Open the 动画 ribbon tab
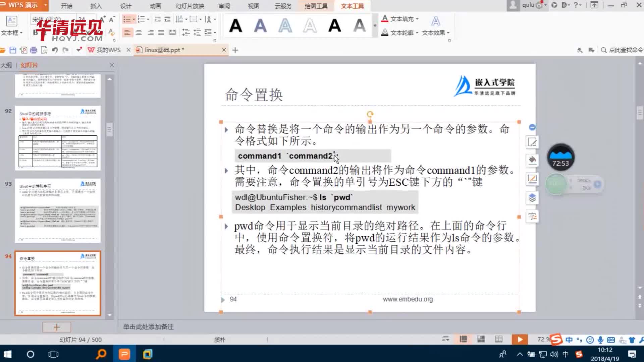Image resolution: width=644 pixels, height=362 pixels. pos(155,6)
